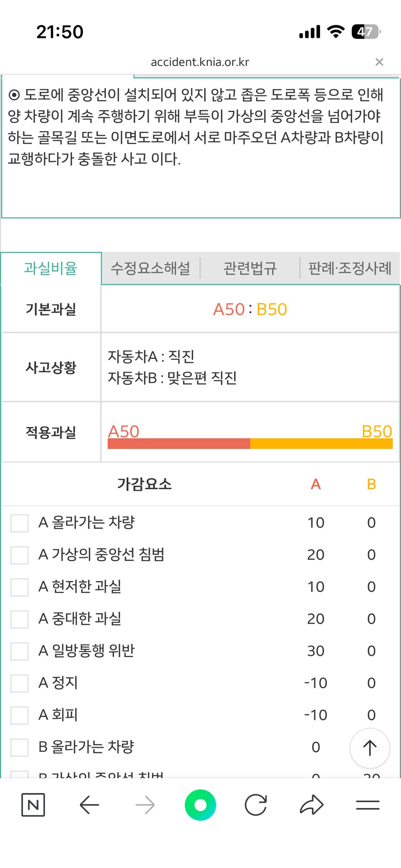
Task: Tap the accident.knia.or.kr address bar
Action: (200, 62)
